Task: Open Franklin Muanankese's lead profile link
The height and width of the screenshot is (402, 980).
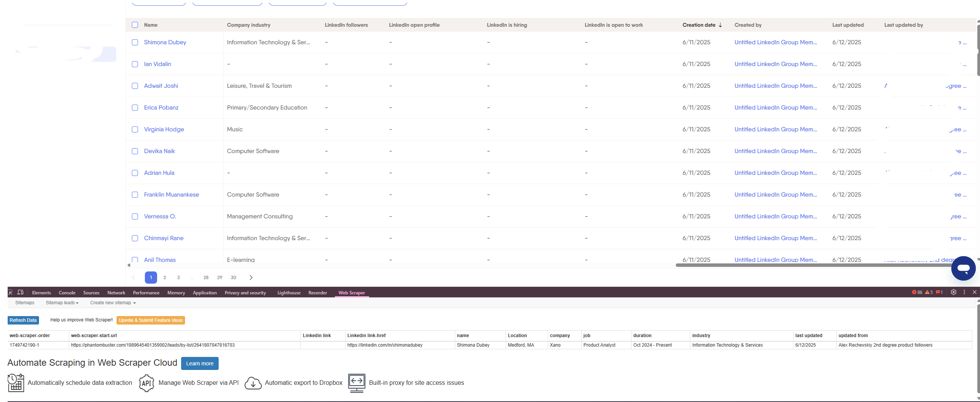Action: 171,195
